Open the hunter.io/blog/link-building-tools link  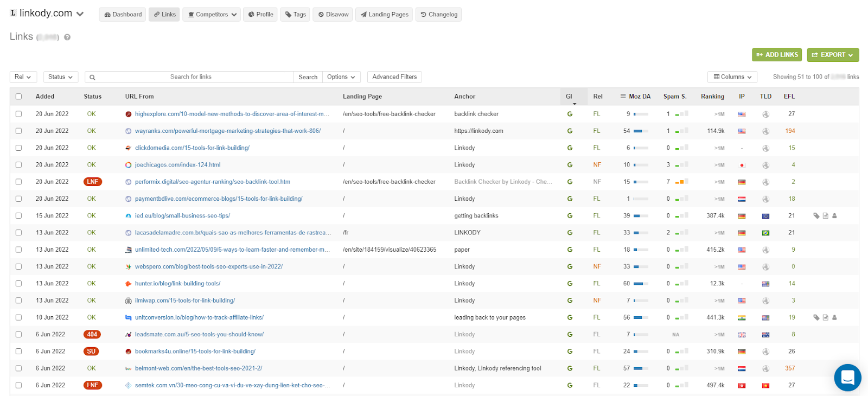[x=177, y=284]
